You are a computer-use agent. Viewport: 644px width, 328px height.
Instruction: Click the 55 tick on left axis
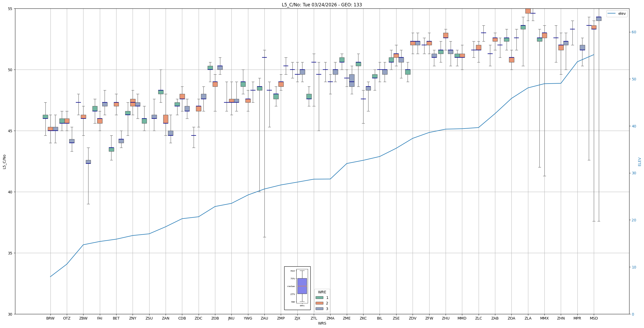pos(10,9)
